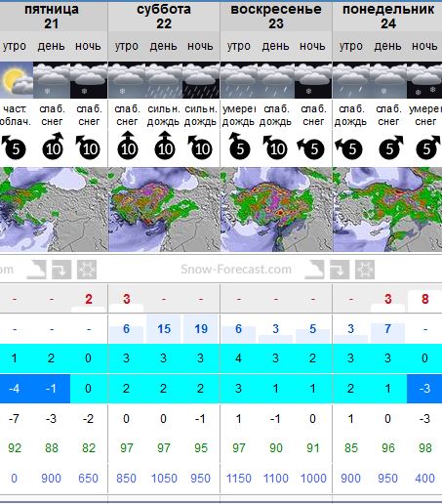This screenshot has height=504, width=442.
Task: Open Sunday precipitation map thumbnail
Action: [276, 209]
